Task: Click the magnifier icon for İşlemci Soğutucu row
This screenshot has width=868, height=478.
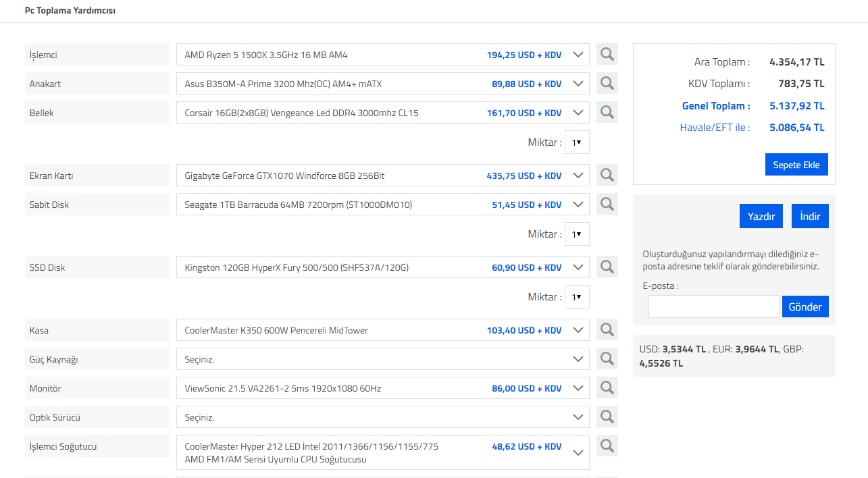Action: tap(607, 446)
